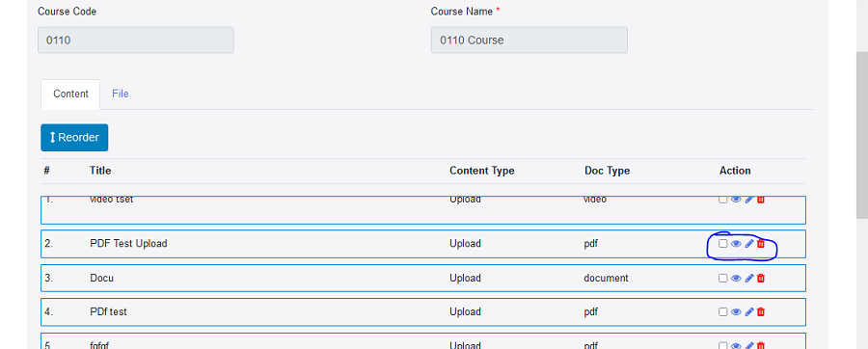Delete the Docu row via trash icon
The width and height of the screenshot is (868, 349).
tap(761, 279)
